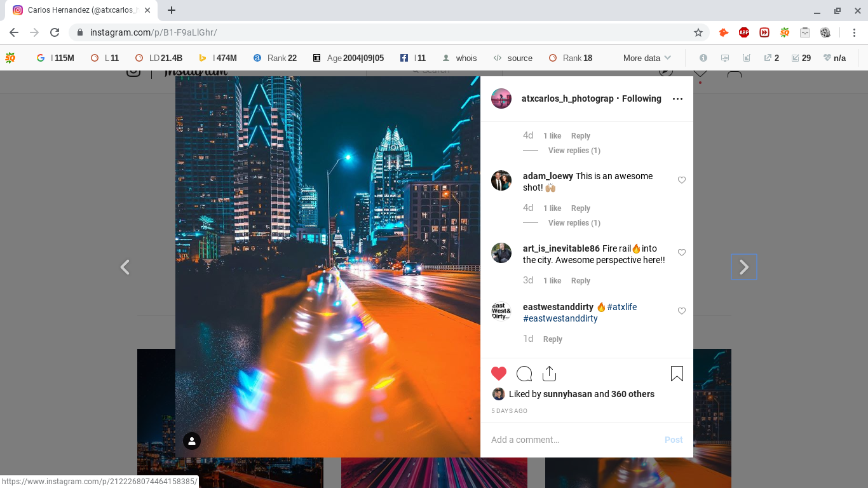The image size is (868, 488).
Task: Click the Bing index 474M item
Action: click(218, 58)
